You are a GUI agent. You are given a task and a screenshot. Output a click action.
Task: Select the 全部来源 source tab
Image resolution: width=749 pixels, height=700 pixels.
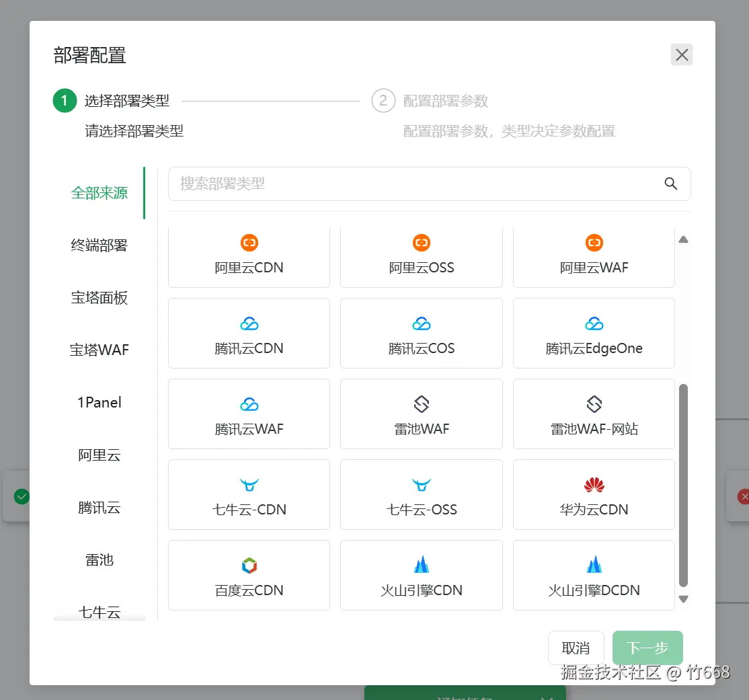(100, 193)
